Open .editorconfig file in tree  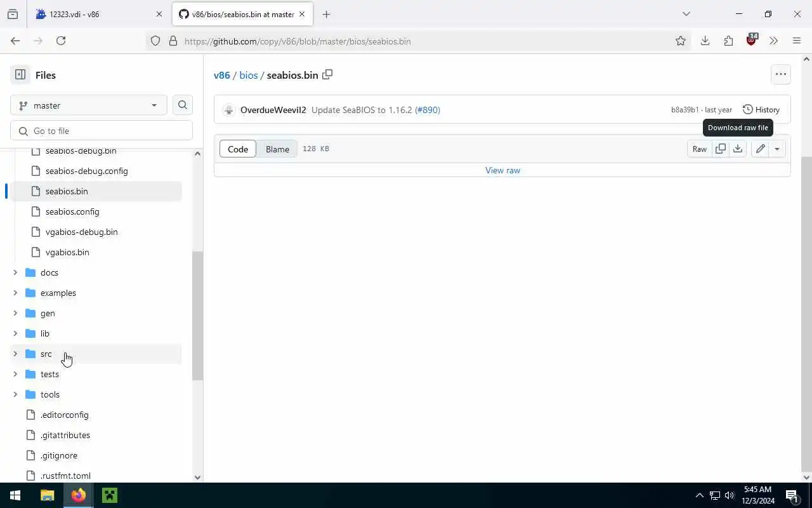pyautogui.click(x=65, y=415)
